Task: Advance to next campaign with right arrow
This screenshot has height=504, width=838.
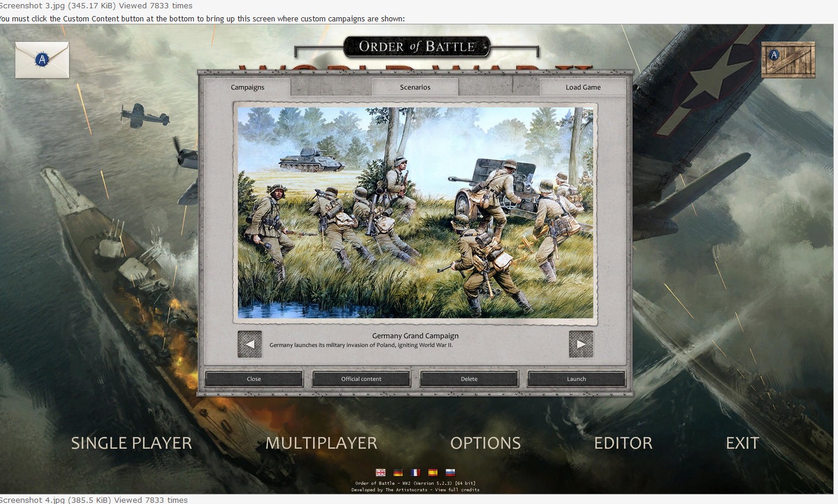Action: pyautogui.click(x=581, y=344)
